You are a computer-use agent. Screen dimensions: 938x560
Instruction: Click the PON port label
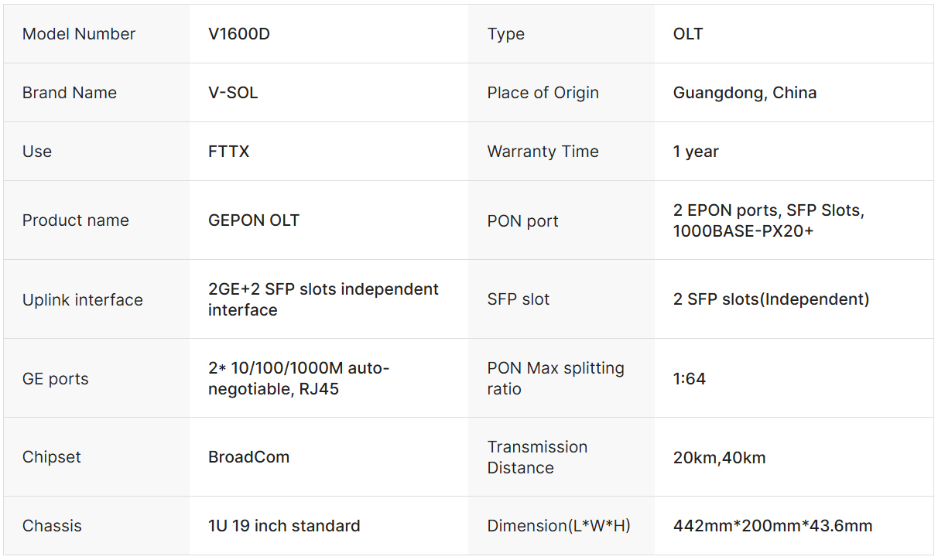[522, 221]
